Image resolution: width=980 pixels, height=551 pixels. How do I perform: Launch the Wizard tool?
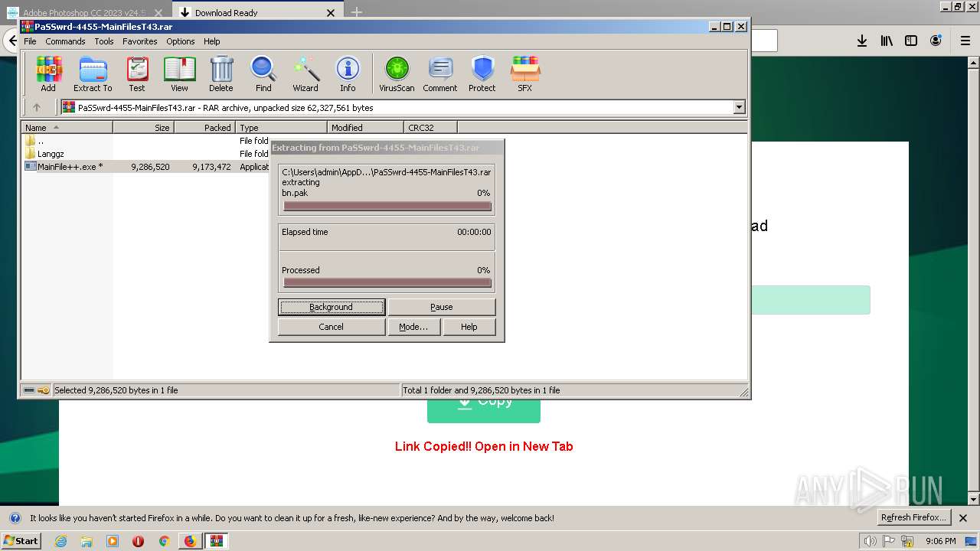305,74
